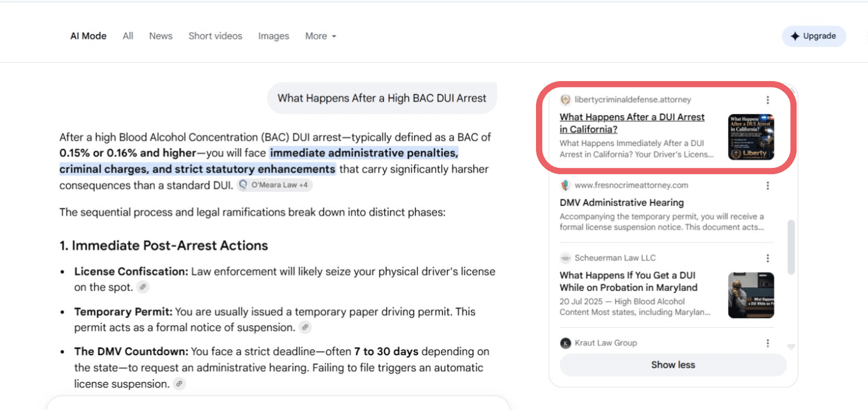Click the sources panel vertical scrollbar
Viewport: 868px width, 410px height.
(791, 247)
